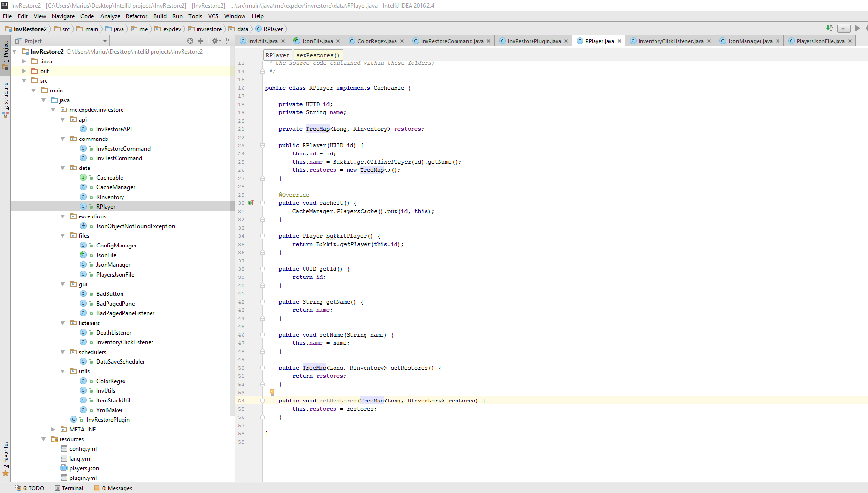Close the RPlayer.java tab
868x493 pixels.
coord(619,41)
